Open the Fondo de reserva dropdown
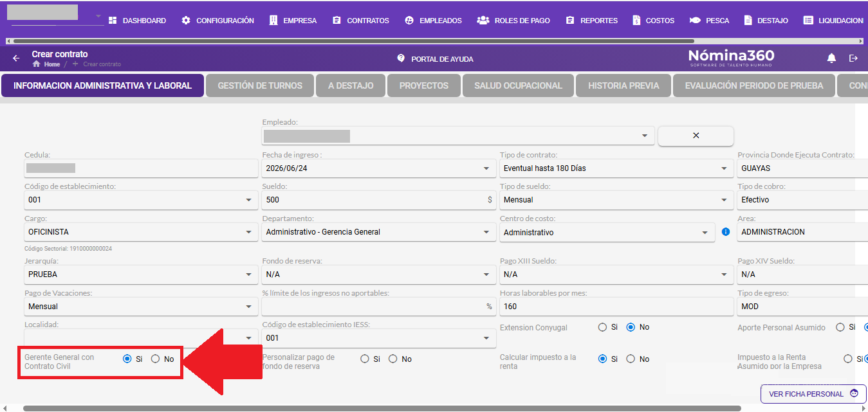This screenshot has width=868, height=412. click(x=379, y=274)
